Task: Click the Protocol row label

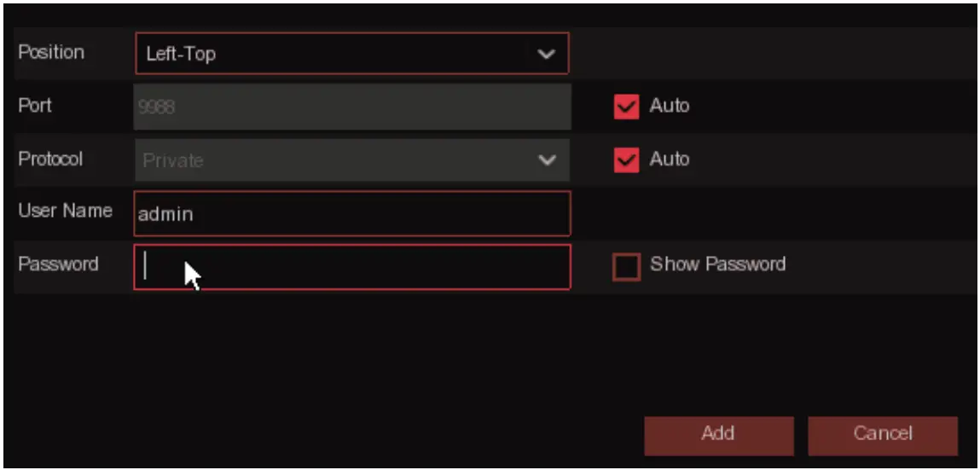Action: pos(50,160)
